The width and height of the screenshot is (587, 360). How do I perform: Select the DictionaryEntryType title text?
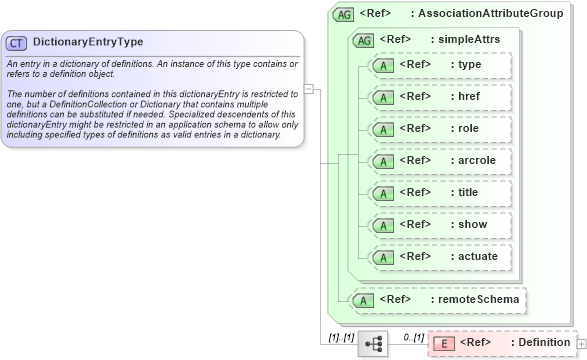click(x=88, y=42)
